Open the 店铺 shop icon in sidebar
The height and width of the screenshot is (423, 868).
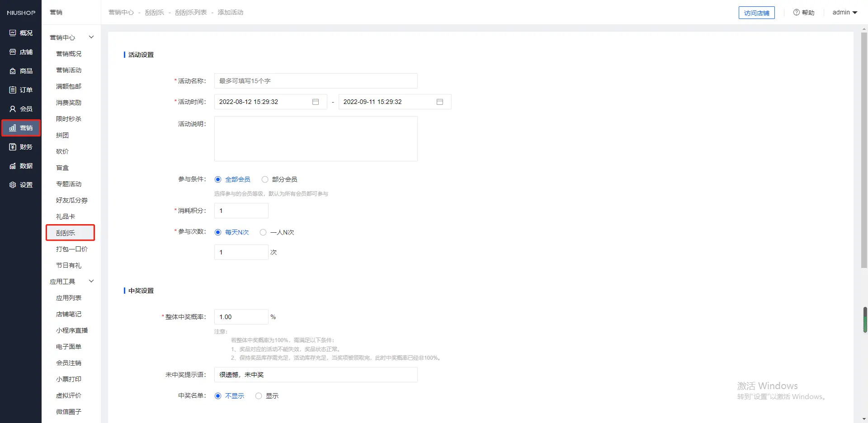click(x=13, y=52)
